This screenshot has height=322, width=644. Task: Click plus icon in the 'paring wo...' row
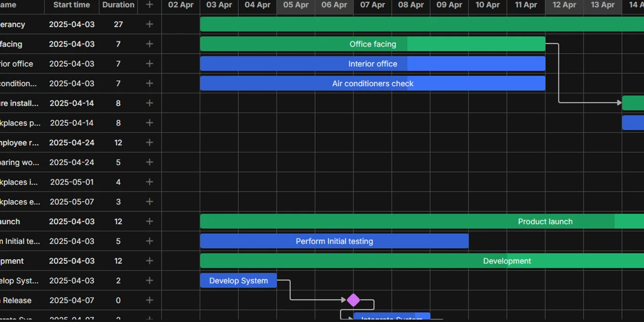150,162
